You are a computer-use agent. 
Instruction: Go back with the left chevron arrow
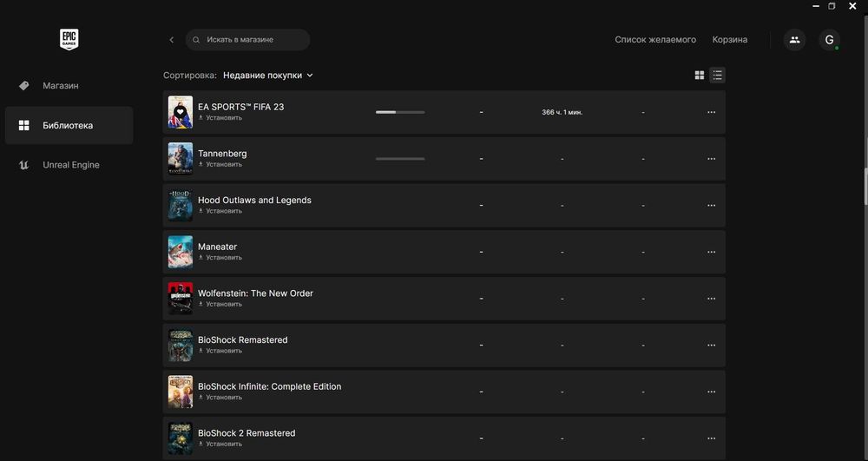coord(172,40)
